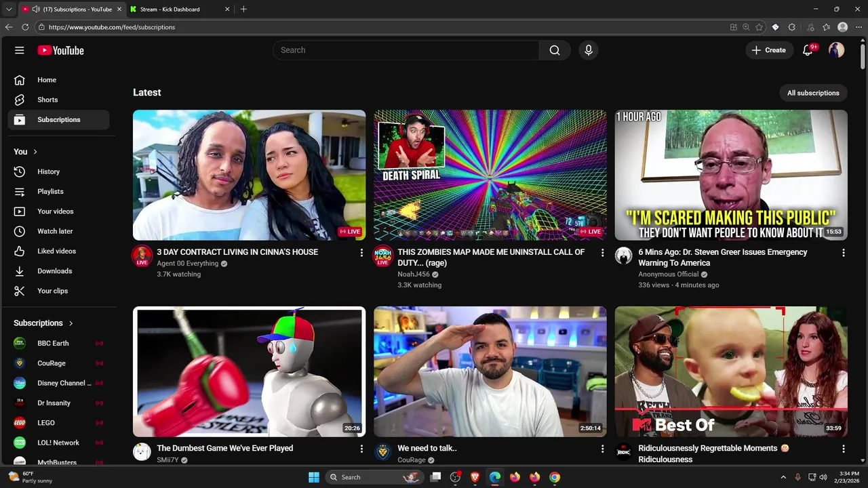Viewport: 868px width, 488px height.
Task: Open LEGO channel subscription
Action: click(x=58, y=423)
